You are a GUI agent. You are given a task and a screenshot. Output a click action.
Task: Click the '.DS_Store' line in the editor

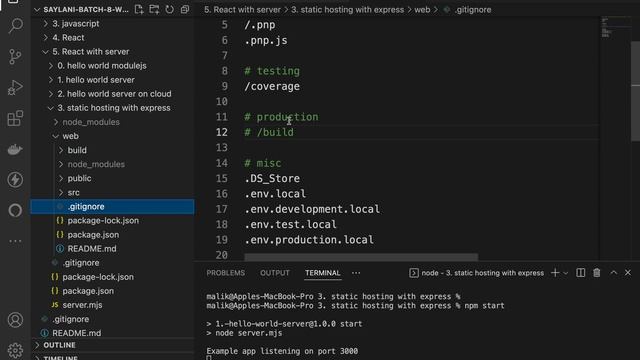coord(272,179)
